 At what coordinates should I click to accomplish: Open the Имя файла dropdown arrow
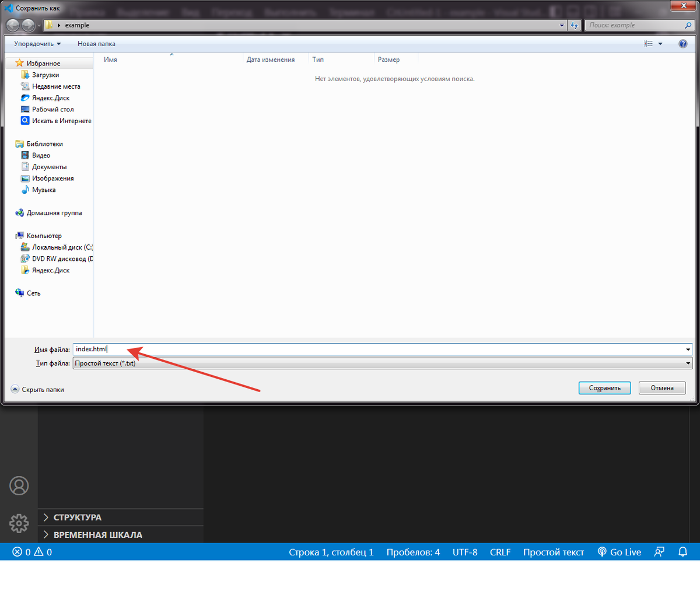688,349
